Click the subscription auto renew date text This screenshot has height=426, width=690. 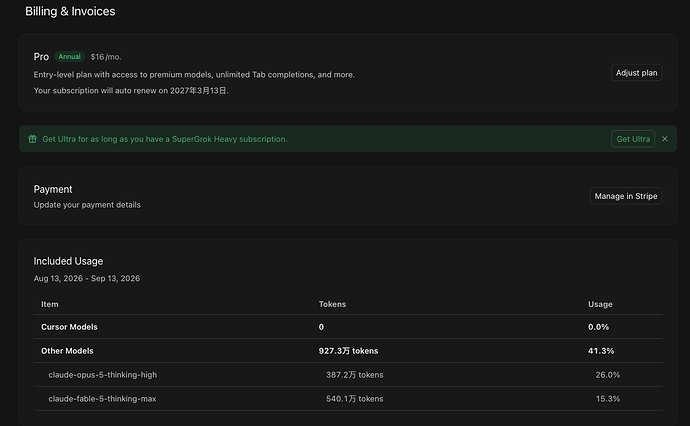tap(131, 90)
